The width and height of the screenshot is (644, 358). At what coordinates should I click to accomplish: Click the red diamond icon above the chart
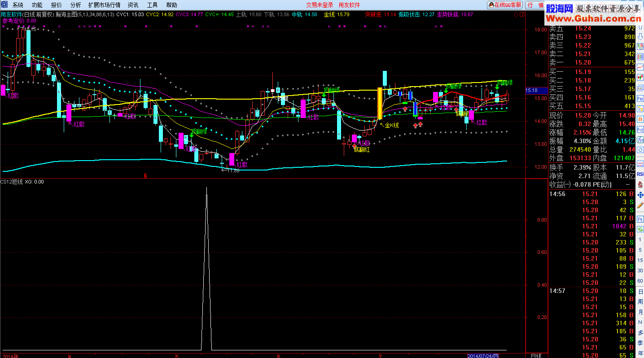coord(516,14)
